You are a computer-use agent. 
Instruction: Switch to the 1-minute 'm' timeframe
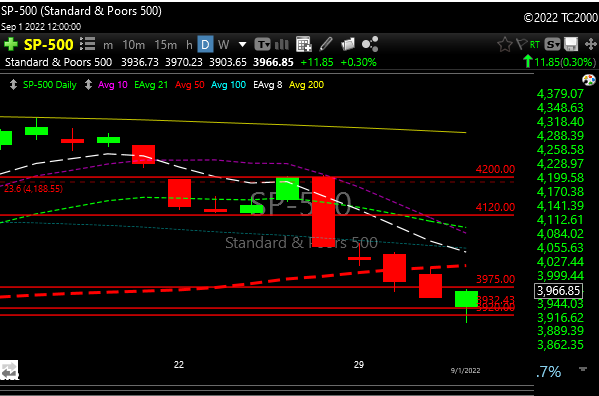(x=108, y=45)
